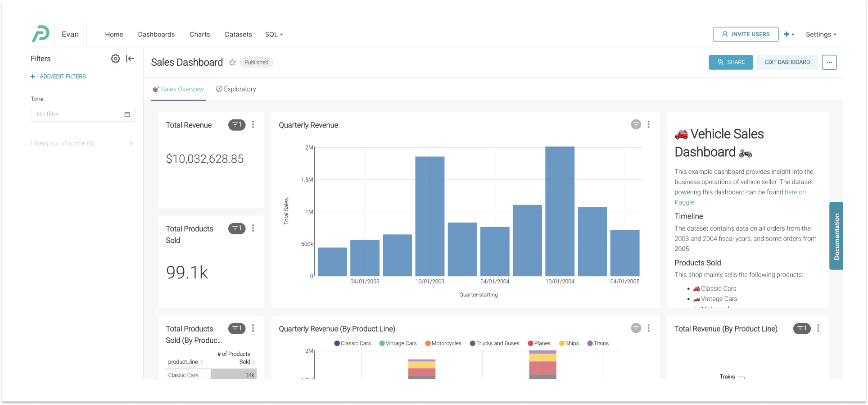Favorite the Sales Dashboard with star

232,63
